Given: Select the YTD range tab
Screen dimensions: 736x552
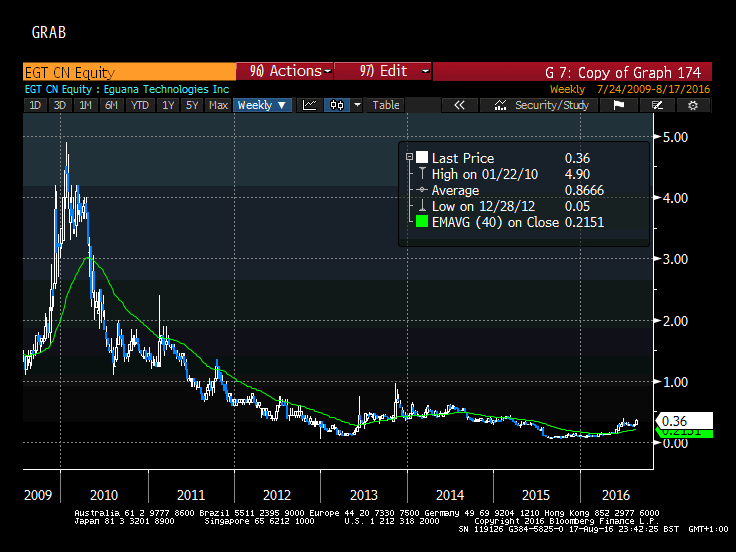Looking at the screenshot, I should coord(139,105).
